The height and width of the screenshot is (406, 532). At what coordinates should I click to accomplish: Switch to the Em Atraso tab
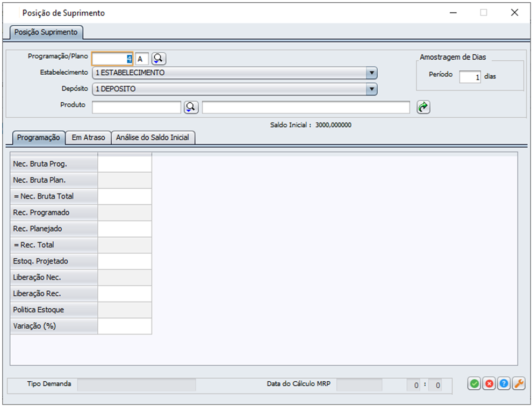[88, 138]
